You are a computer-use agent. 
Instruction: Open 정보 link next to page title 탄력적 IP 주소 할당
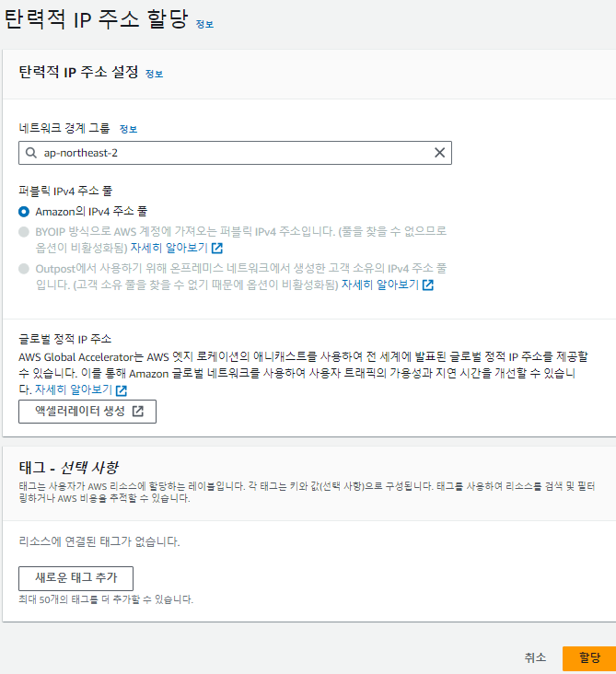pyautogui.click(x=204, y=24)
